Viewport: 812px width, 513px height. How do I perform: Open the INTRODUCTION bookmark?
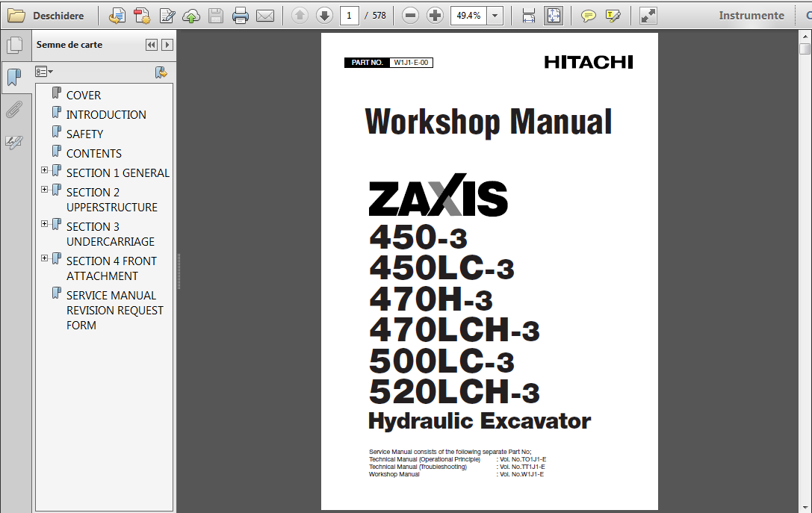[x=106, y=114]
